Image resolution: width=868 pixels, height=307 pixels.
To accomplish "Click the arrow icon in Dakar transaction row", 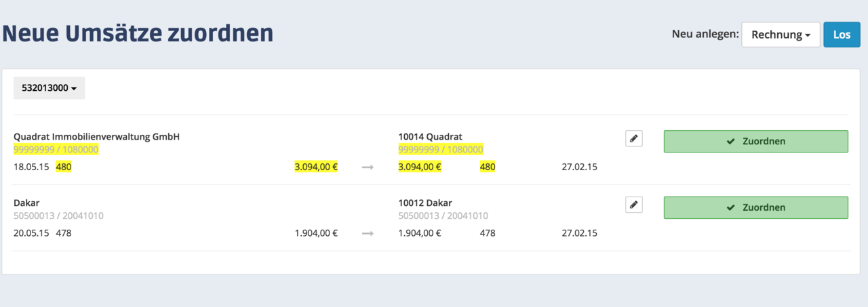I will pos(368,233).
